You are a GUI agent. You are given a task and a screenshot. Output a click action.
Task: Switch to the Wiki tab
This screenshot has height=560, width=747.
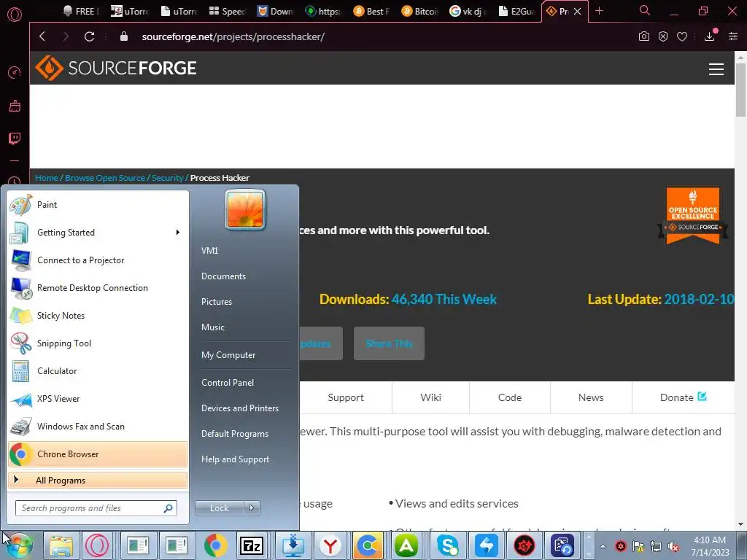430,397
